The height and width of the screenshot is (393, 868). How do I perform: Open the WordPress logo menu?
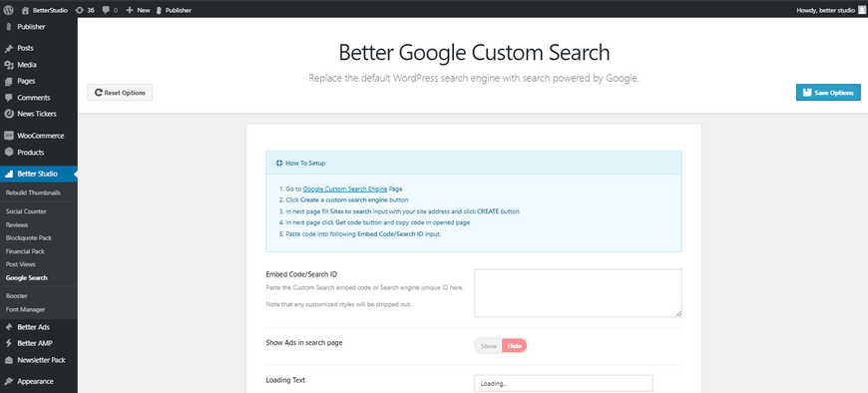[x=8, y=10]
